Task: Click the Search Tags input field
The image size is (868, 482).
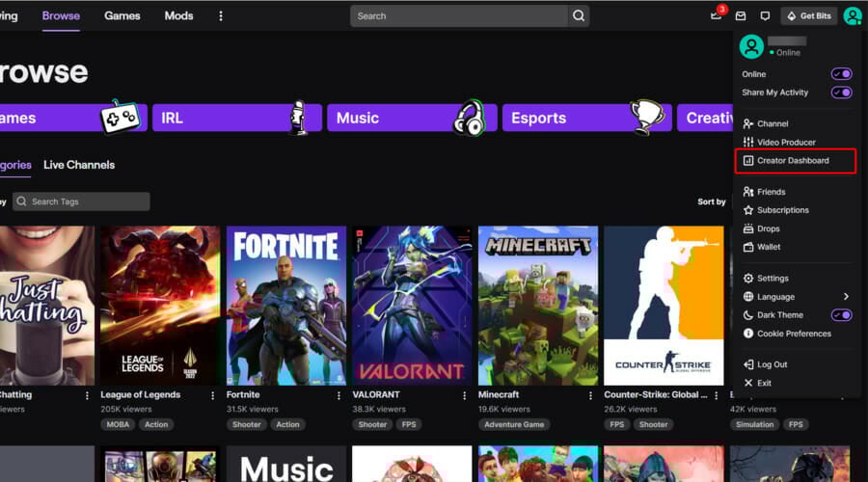Action: [81, 201]
